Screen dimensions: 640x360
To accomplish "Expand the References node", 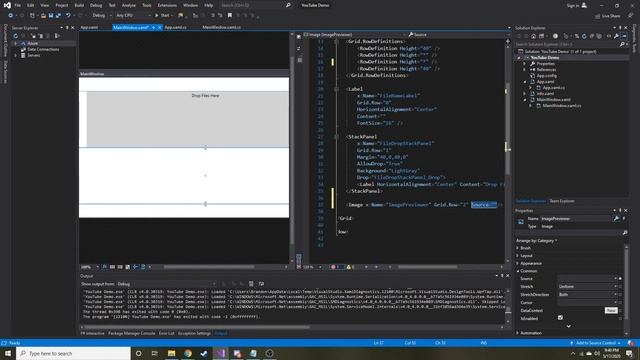I will coord(525,70).
